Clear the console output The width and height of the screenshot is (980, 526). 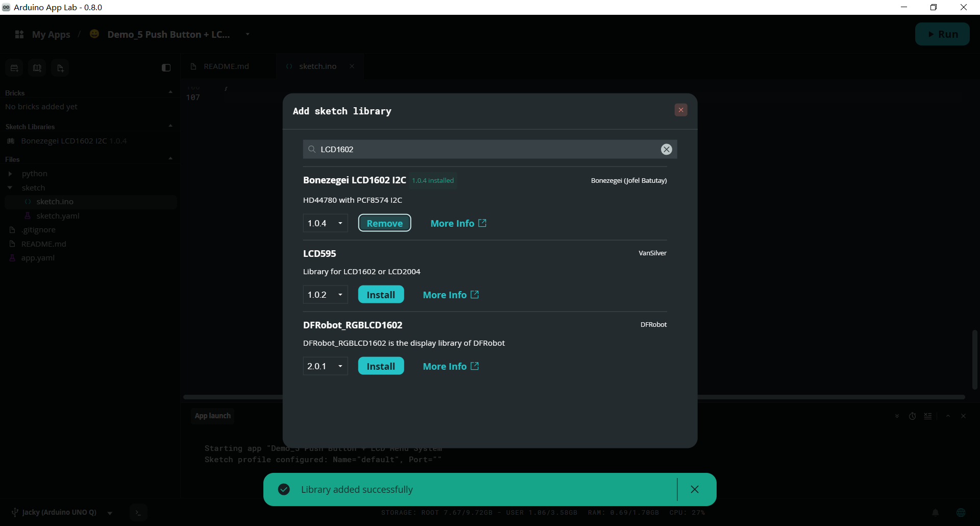click(928, 416)
